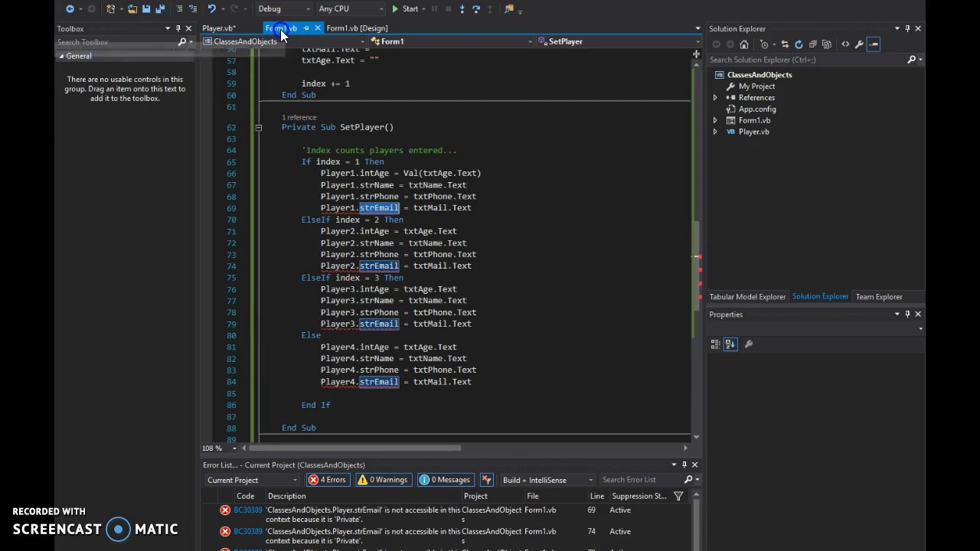Open Properties via wrench icon in Solution Explorer
980x551 pixels.
tap(859, 44)
